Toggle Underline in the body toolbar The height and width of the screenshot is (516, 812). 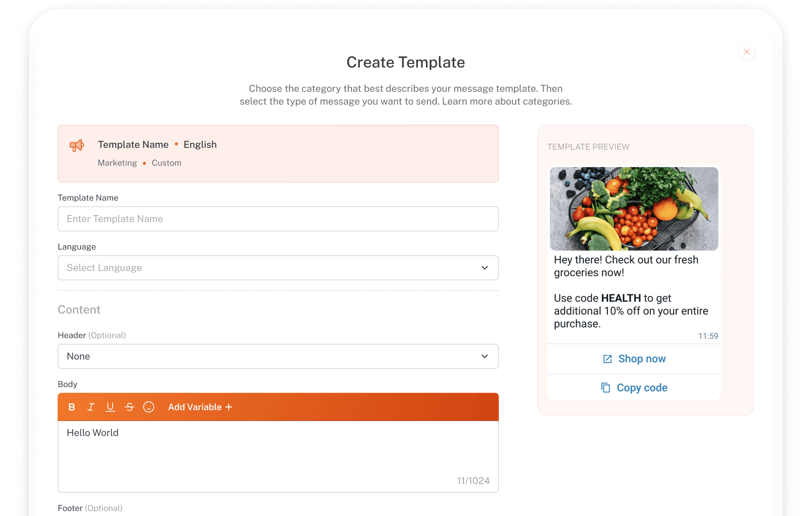point(110,407)
